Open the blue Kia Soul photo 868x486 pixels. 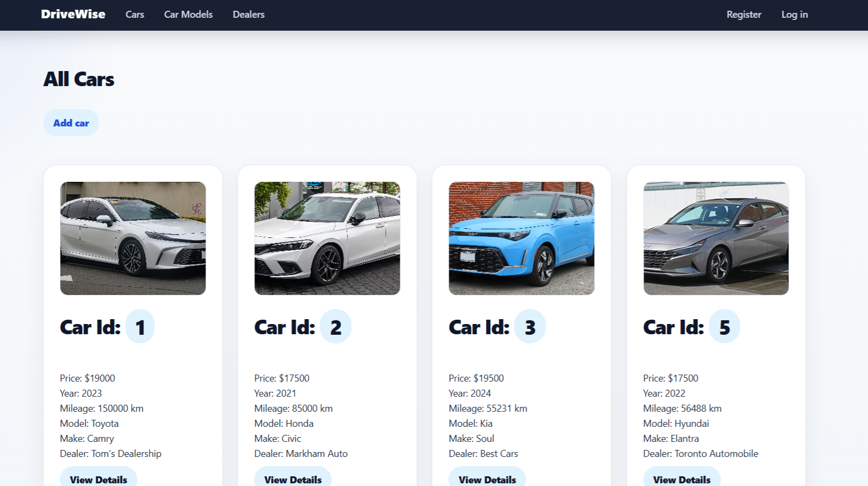[x=521, y=238]
